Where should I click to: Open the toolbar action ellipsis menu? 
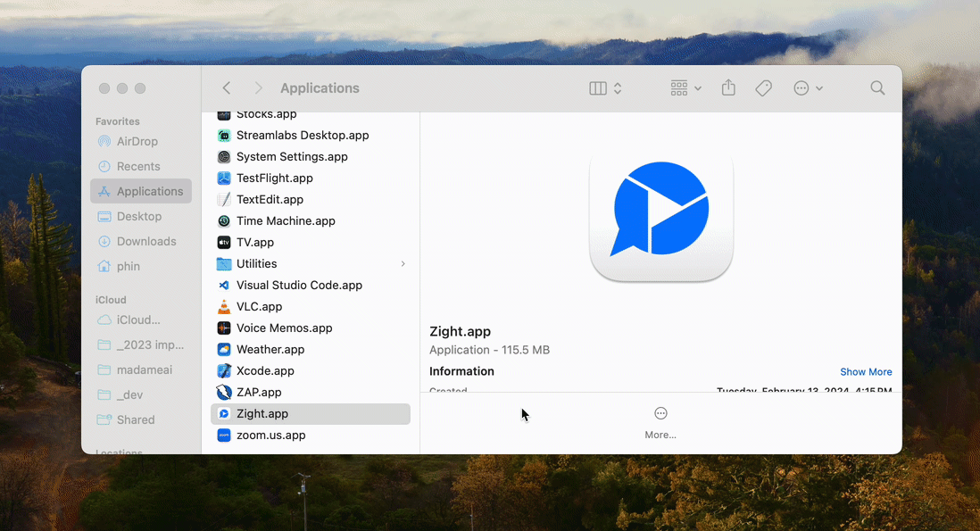[808, 88]
